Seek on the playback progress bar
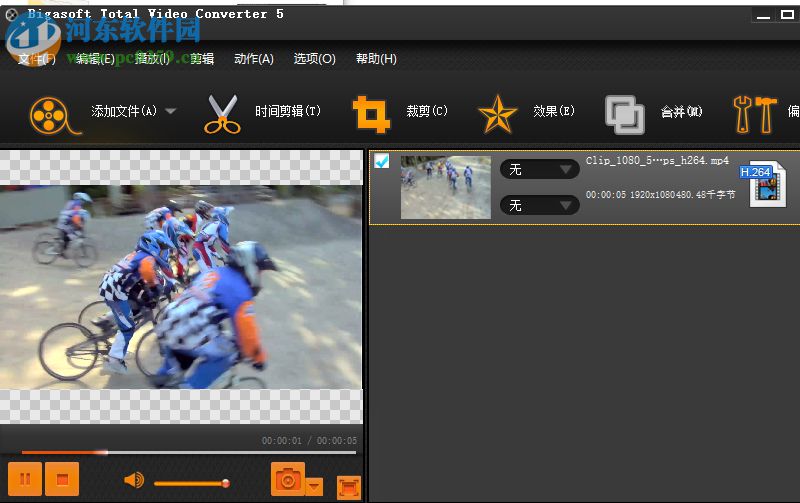This screenshot has width=800, height=503. point(189,452)
